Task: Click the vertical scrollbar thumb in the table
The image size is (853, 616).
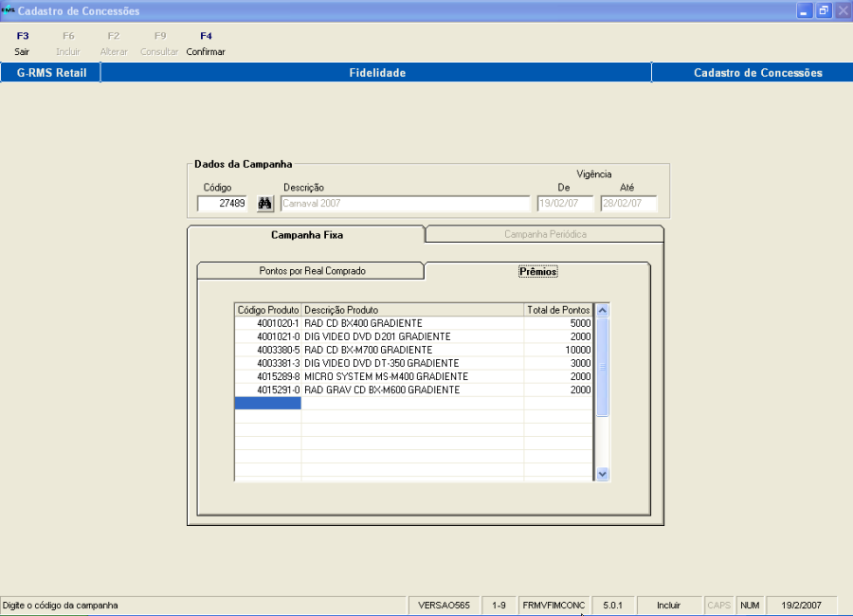Action: coord(602,368)
